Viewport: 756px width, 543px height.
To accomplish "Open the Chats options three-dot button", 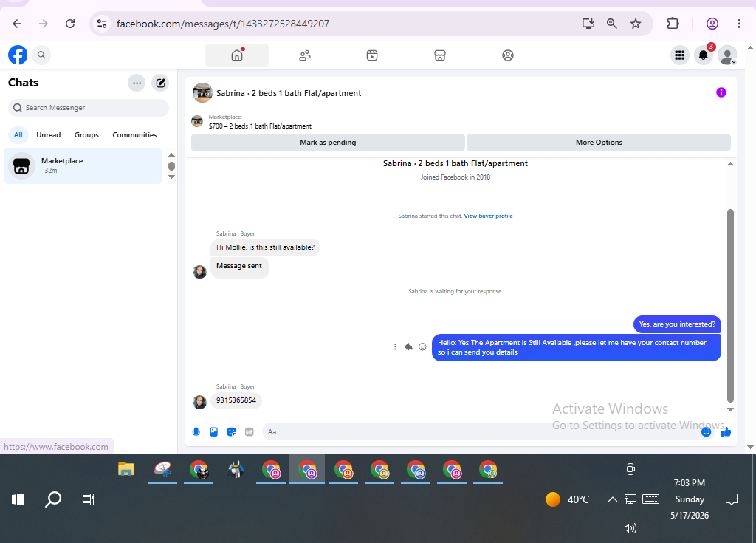I will (x=137, y=83).
